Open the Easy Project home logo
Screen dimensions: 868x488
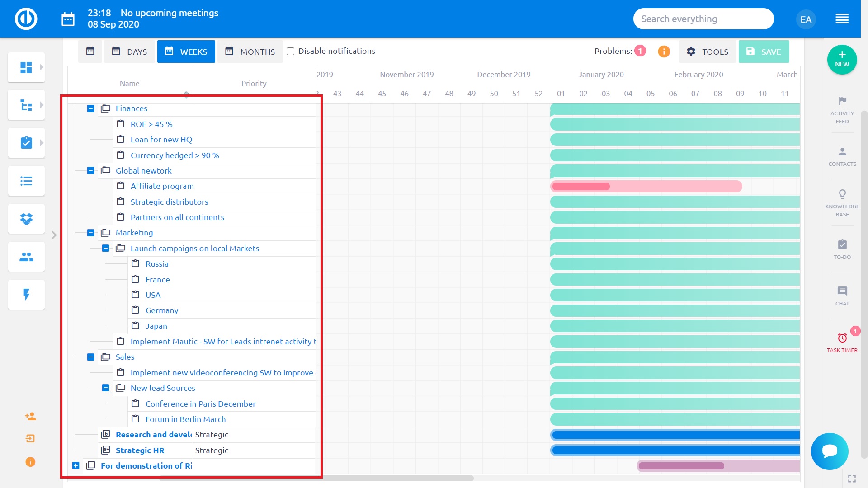[x=26, y=19]
